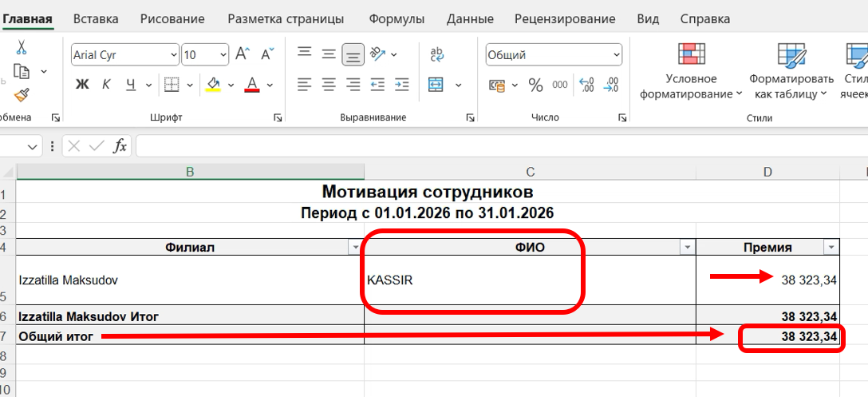The image size is (868, 397).
Task: Expand copy options dropdown arrow
Action: click(x=44, y=72)
